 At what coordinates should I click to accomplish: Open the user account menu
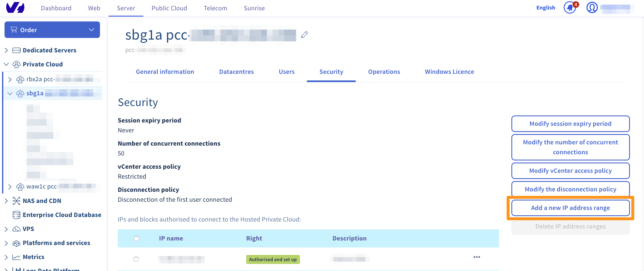592,7
